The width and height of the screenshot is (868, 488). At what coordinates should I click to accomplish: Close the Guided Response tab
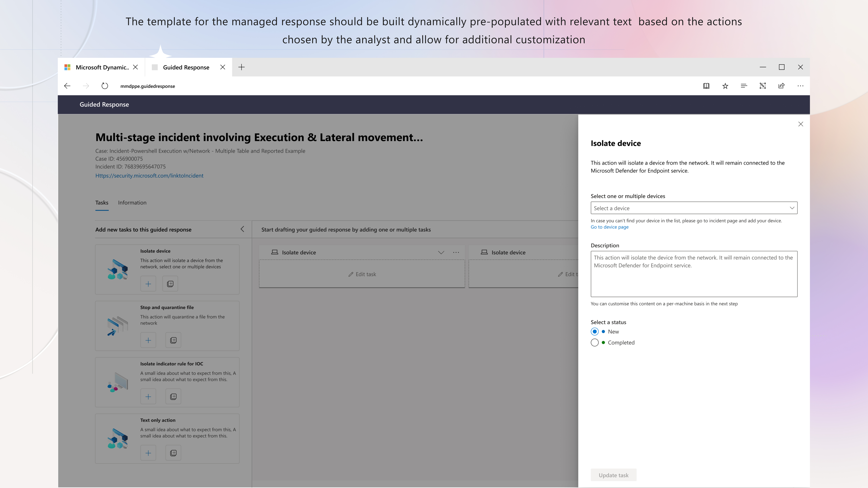[x=223, y=67]
